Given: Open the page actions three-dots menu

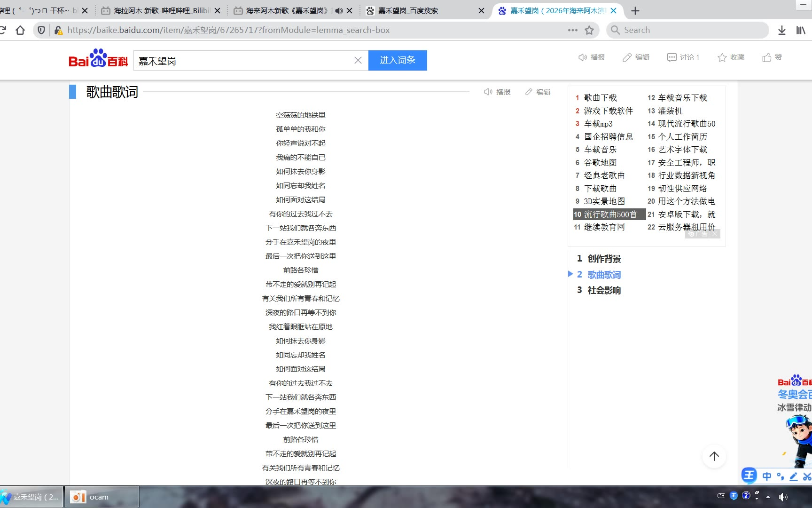Looking at the screenshot, I should coord(572,30).
